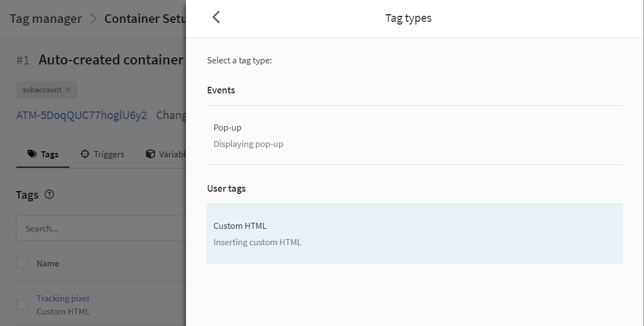
Task: Click the breadcrumb chevron separator
Action: [x=94, y=19]
